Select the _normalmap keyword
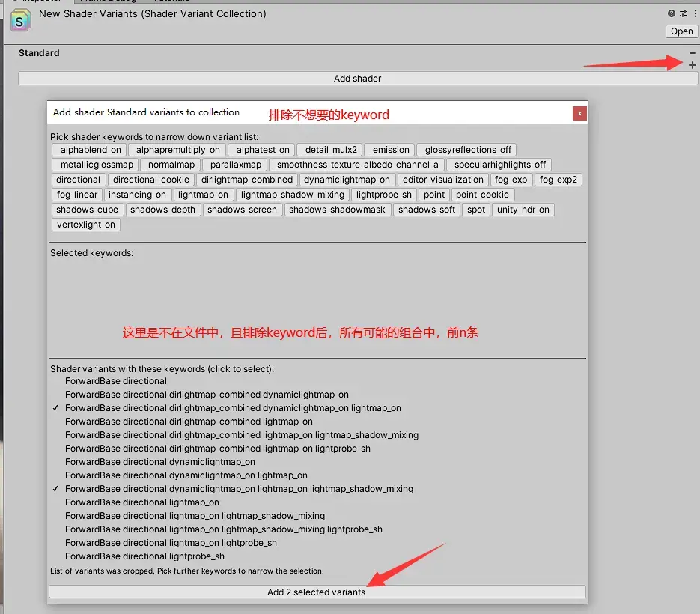Viewport: 700px width, 614px height. coord(169,164)
